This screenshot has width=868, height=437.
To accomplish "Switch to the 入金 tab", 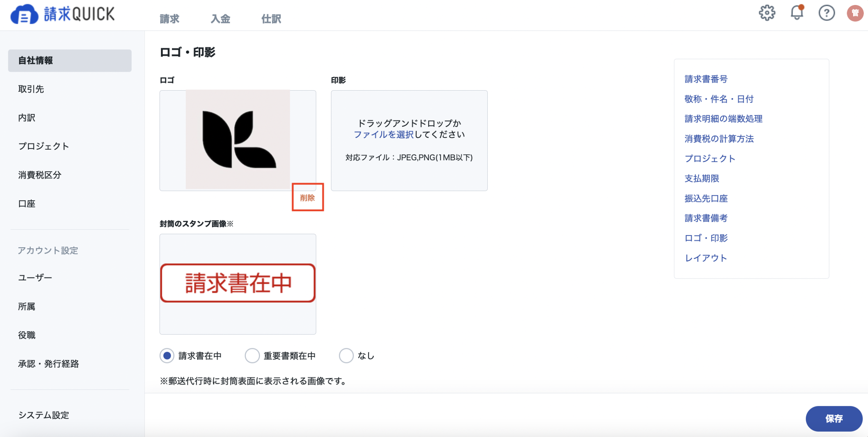I will click(220, 18).
